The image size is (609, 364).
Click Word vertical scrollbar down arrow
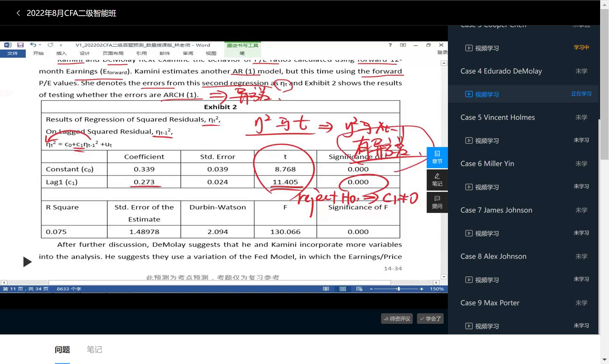[444, 277]
